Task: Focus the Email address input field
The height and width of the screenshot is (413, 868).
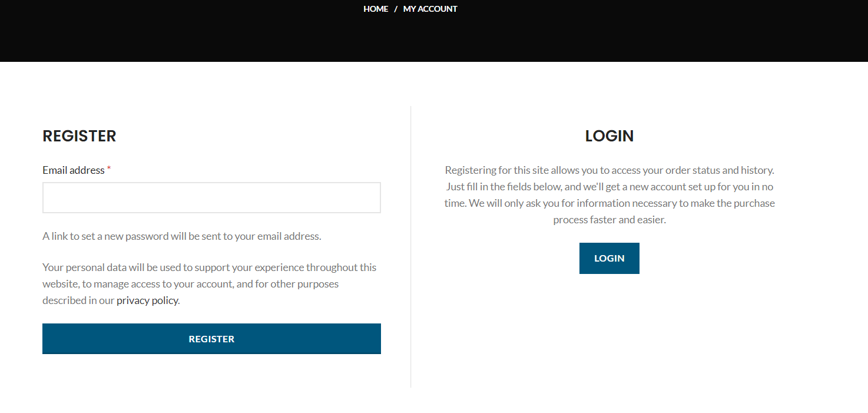Action: (211, 197)
